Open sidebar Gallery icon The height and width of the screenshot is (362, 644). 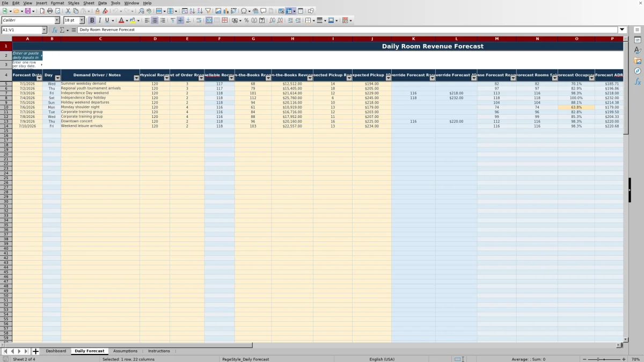pos(638,61)
